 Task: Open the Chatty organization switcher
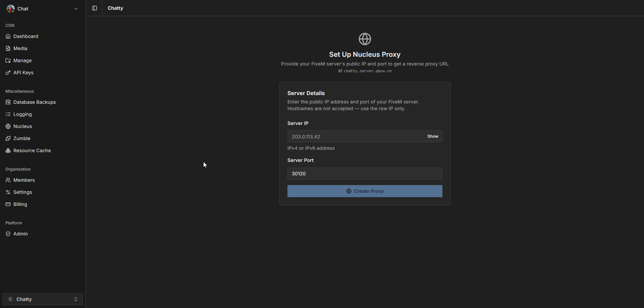pos(42,299)
